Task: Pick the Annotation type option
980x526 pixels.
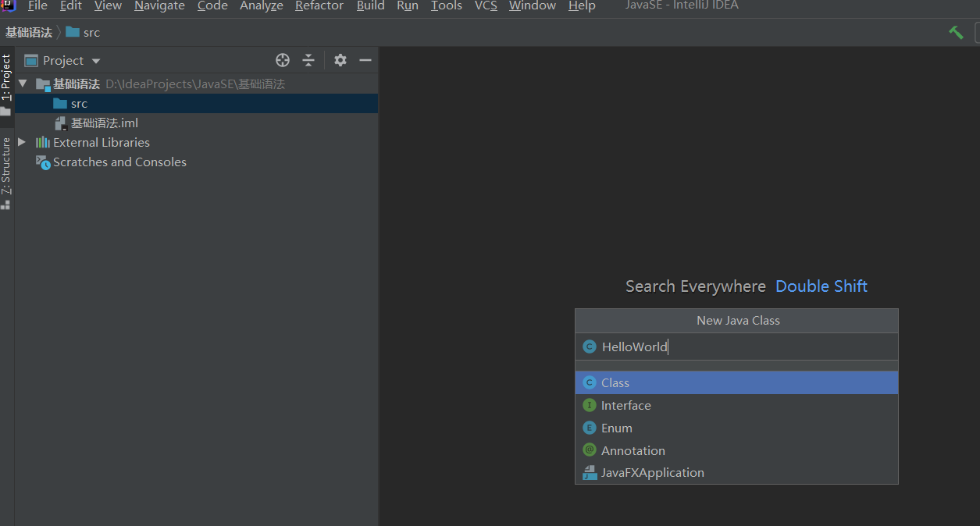Action: tap(633, 450)
